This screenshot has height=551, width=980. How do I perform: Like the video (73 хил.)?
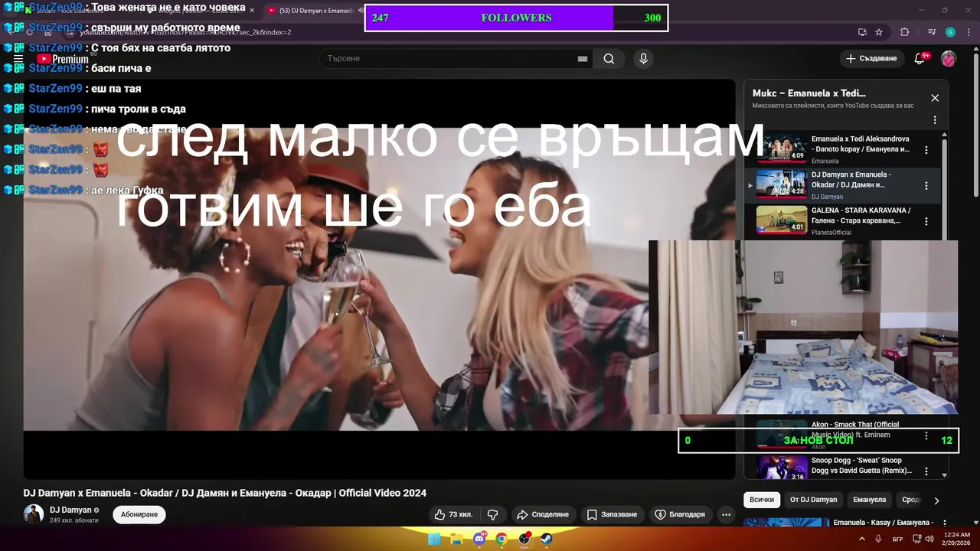pos(453,514)
